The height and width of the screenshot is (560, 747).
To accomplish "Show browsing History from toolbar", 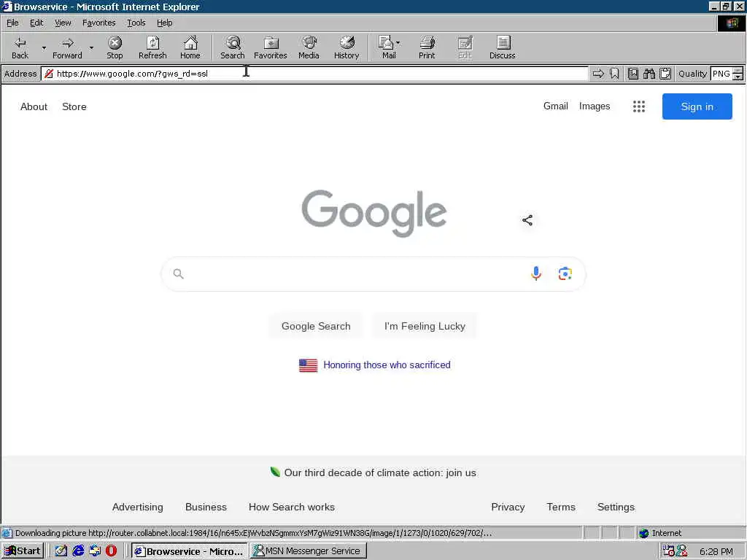I will tap(347, 47).
